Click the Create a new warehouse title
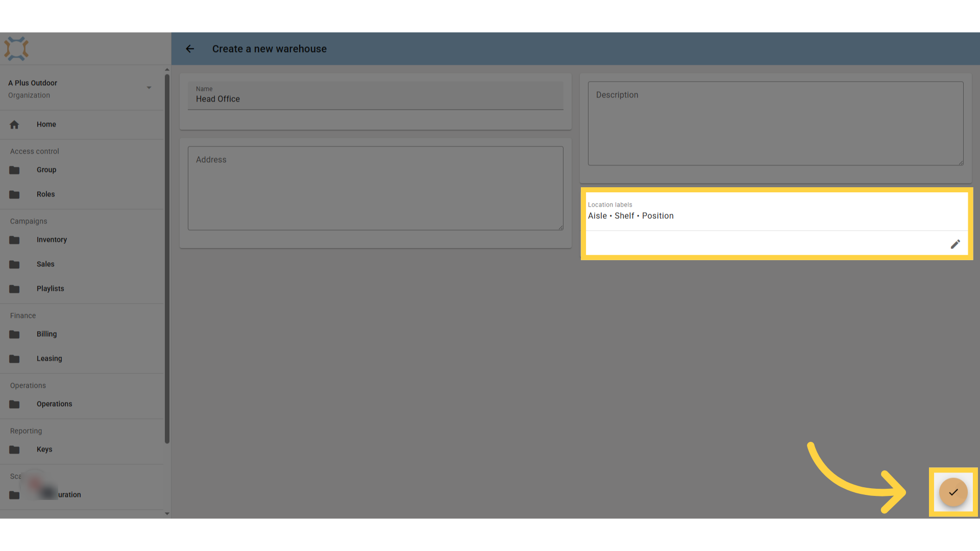The width and height of the screenshot is (980, 551). point(269,49)
